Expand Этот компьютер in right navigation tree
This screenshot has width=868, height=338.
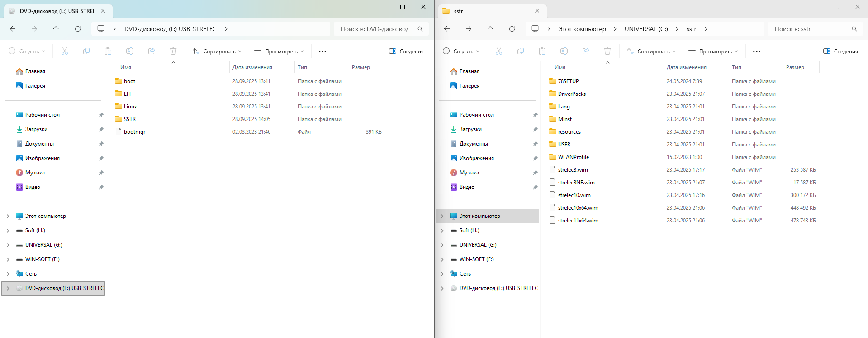[442, 216]
